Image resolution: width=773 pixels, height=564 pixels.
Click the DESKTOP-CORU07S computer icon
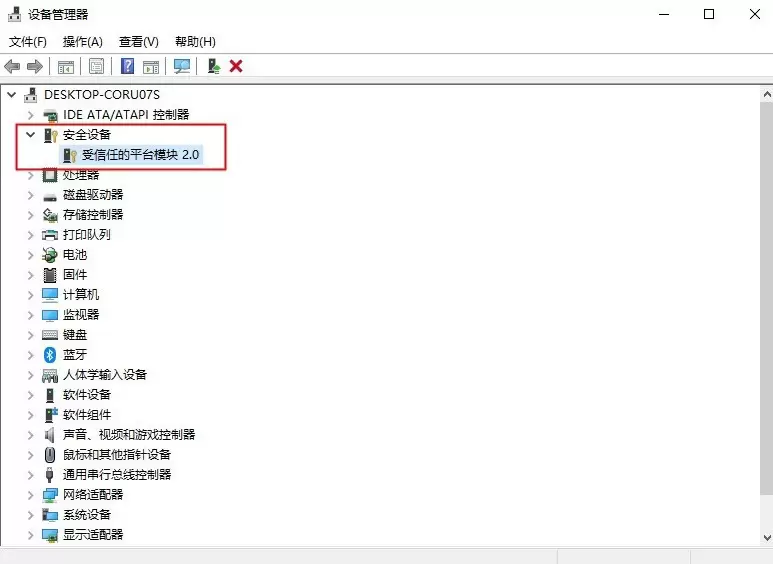tap(31, 95)
